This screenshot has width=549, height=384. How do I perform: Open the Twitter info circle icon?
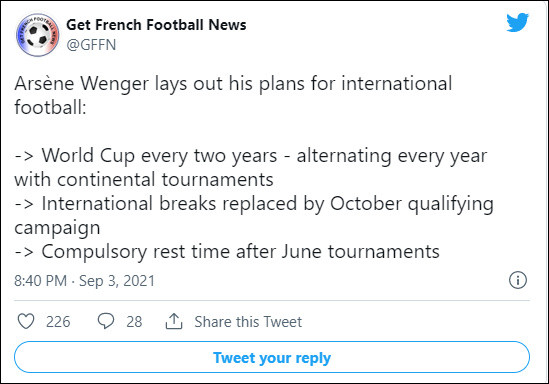517,280
